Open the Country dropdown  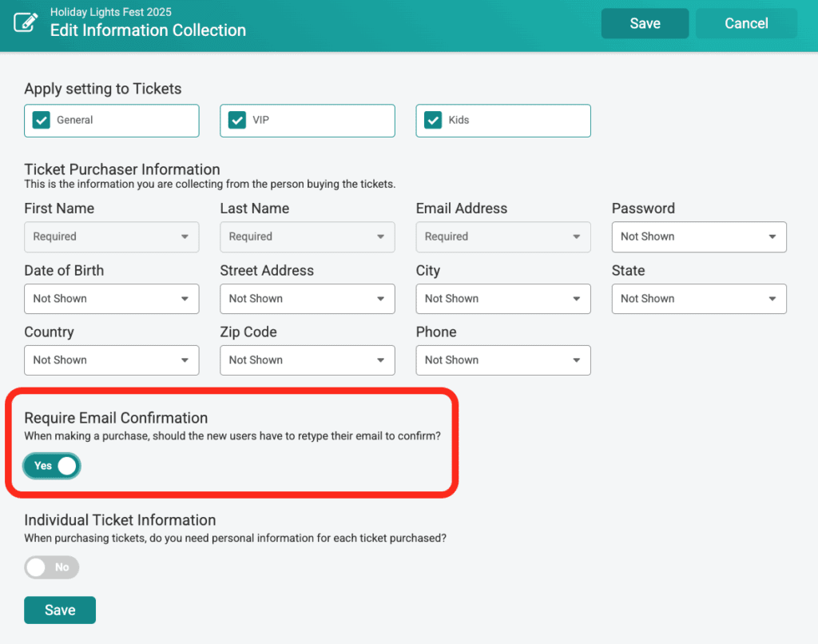coord(111,360)
